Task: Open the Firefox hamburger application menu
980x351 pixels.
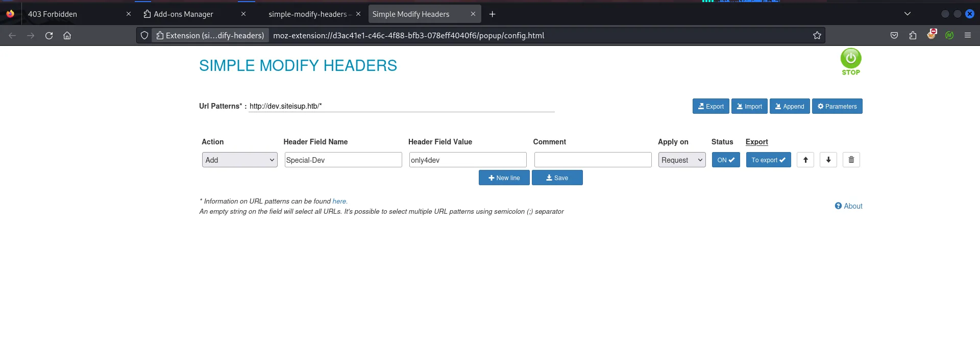Action: pos(968,35)
